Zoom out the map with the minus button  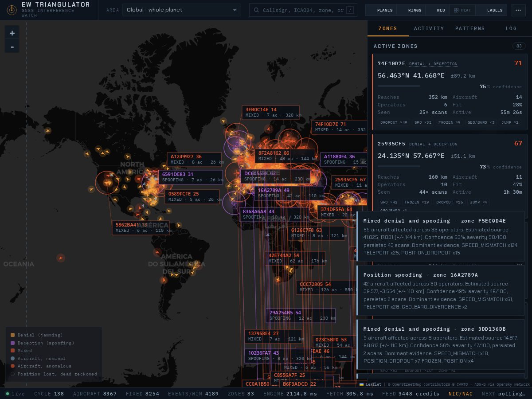[x=12, y=47]
